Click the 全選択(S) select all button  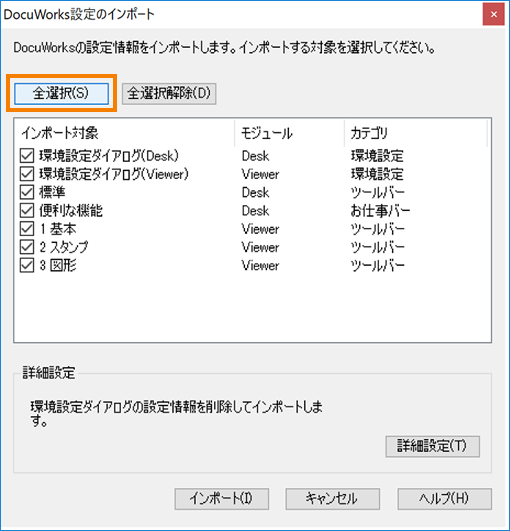tap(61, 93)
